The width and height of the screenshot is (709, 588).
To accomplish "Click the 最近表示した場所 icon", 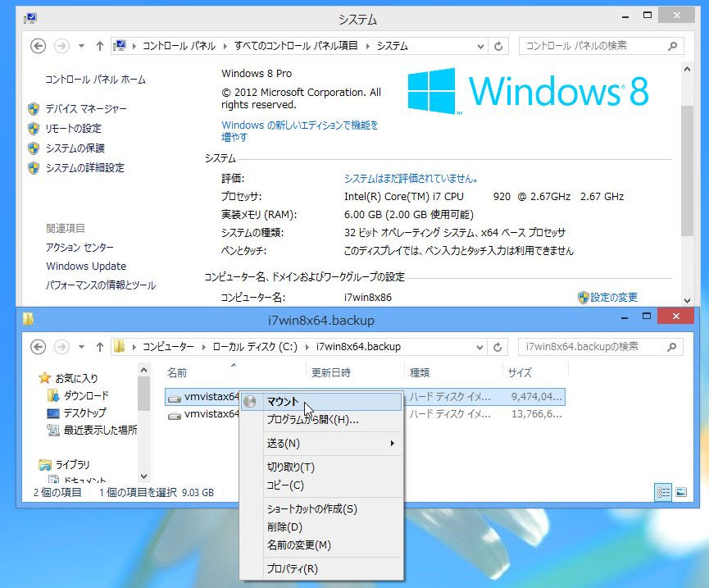I will tap(53, 430).
